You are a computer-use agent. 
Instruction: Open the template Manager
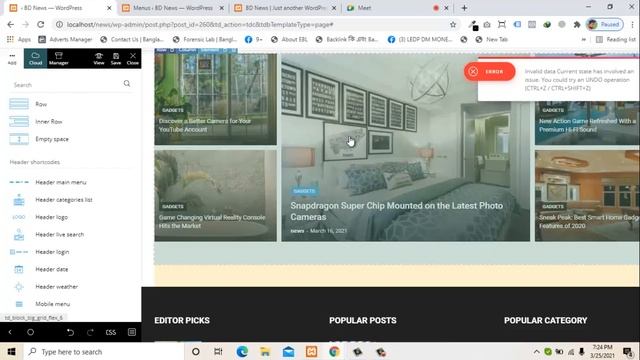click(59, 58)
